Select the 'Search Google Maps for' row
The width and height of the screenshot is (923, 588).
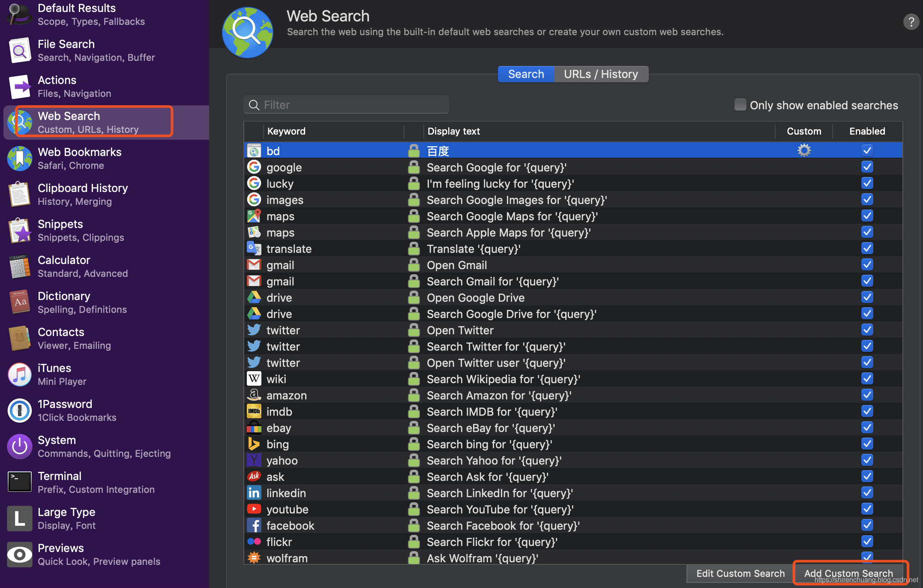573,216
